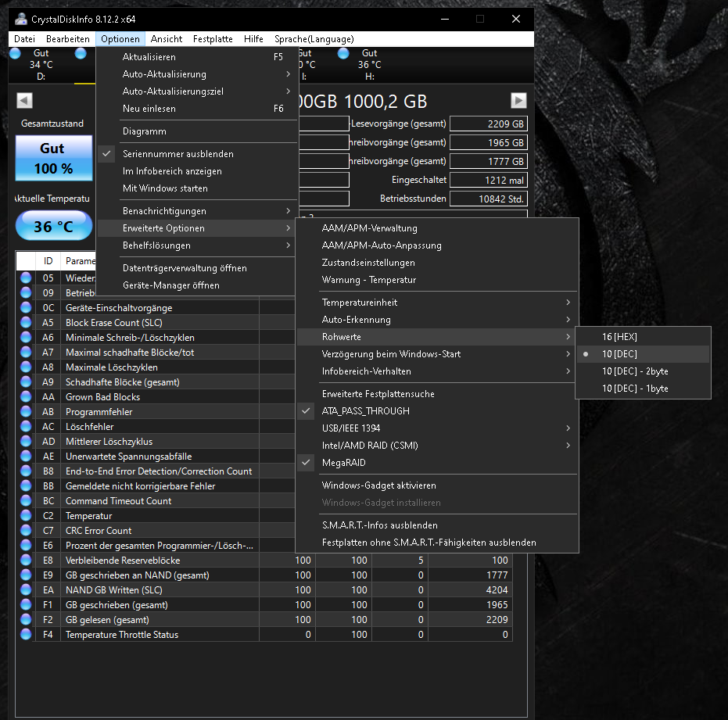Click status orb of Temperature Throttle Status row
Image resolution: width=728 pixels, height=720 pixels.
pos(26,634)
